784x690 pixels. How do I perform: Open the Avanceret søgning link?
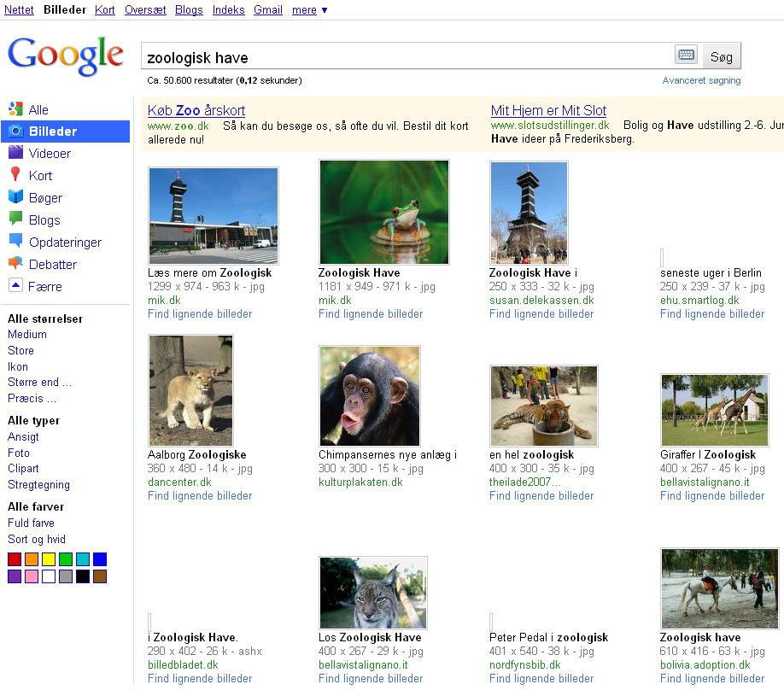pos(701,80)
